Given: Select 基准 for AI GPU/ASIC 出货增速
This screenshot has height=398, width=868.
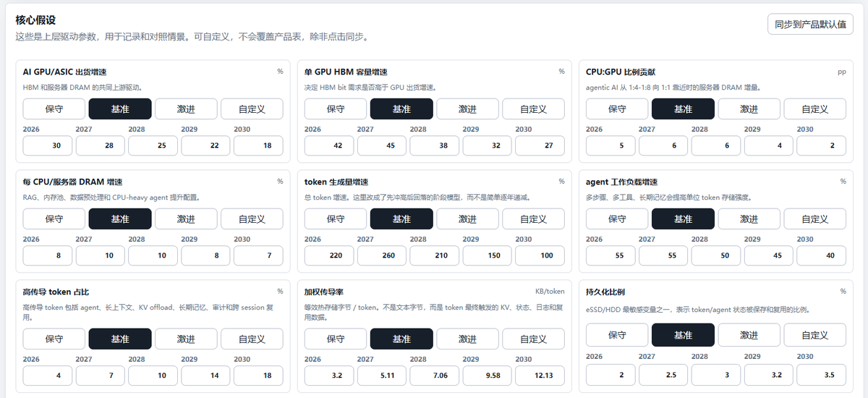Looking at the screenshot, I should [120, 109].
